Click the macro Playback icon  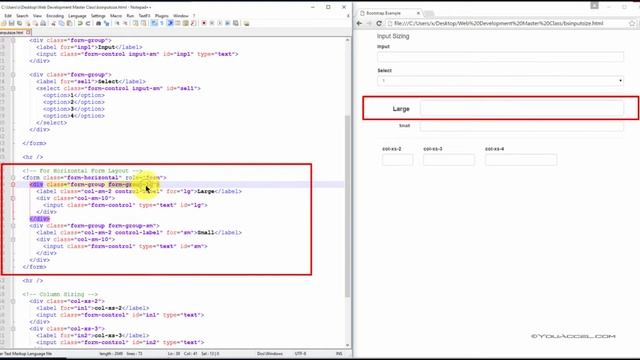click(220, 23)
